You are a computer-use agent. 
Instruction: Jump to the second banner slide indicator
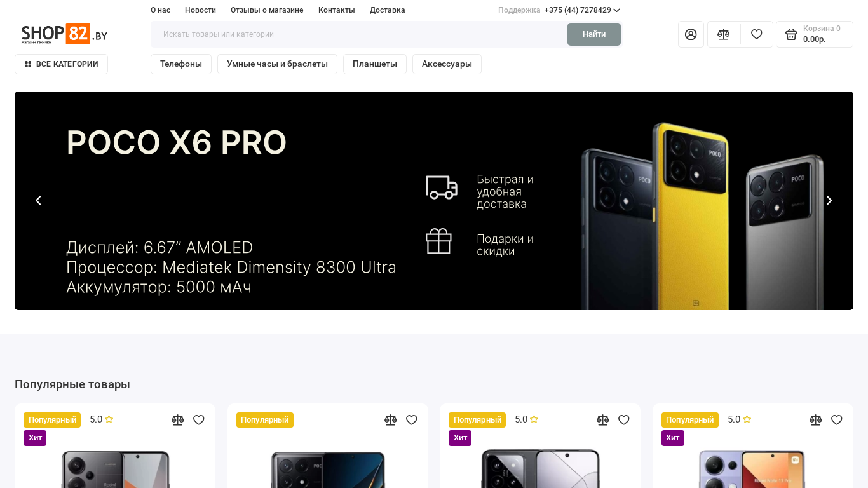(416, 304)
